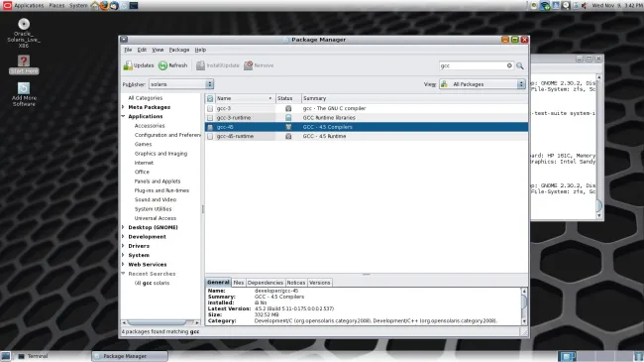Viewport: 644px width, 362px height.
Task: Expand the Meta Packages category
Action: (123, 107)
